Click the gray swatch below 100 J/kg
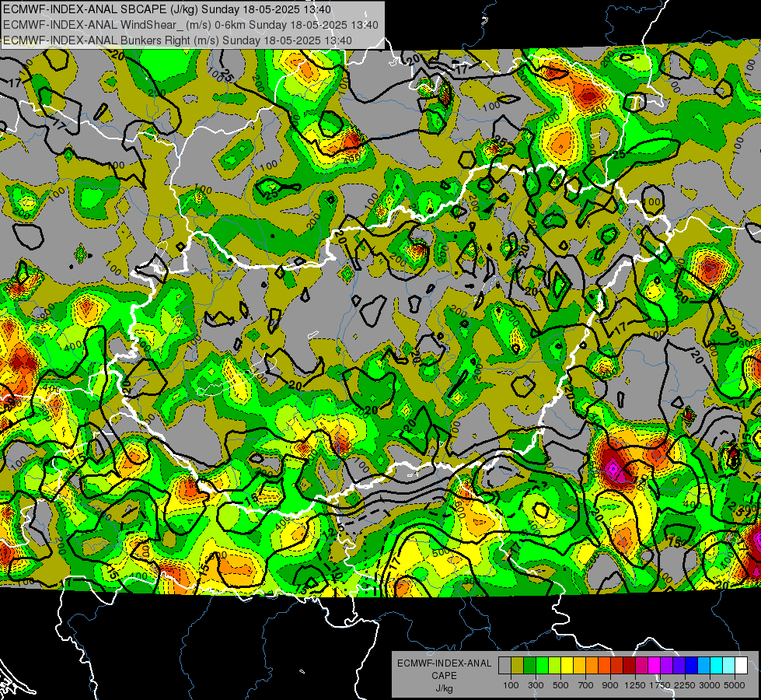Screen dimensions: 761x700 504,666
